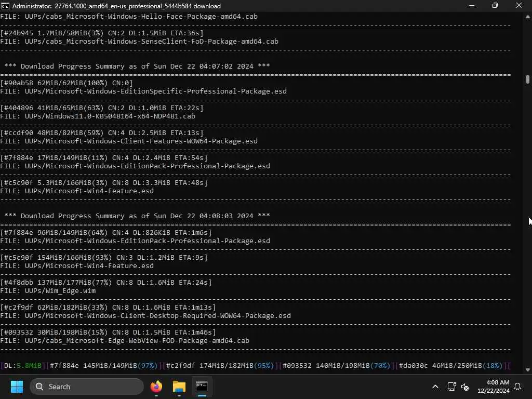
Task: Click the Hello-Face-Package-amd64.cab file line
Action: click(129, 16)
